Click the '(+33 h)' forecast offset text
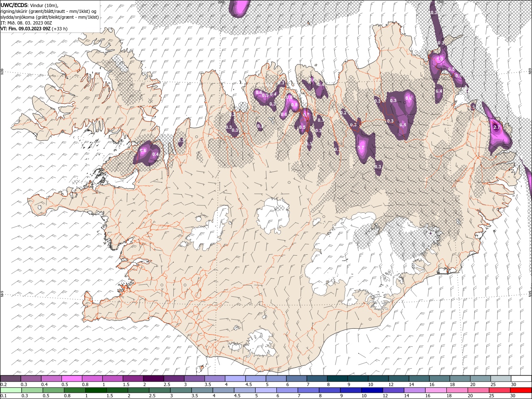This screenshot has width=532, height=399. [60, 29]
